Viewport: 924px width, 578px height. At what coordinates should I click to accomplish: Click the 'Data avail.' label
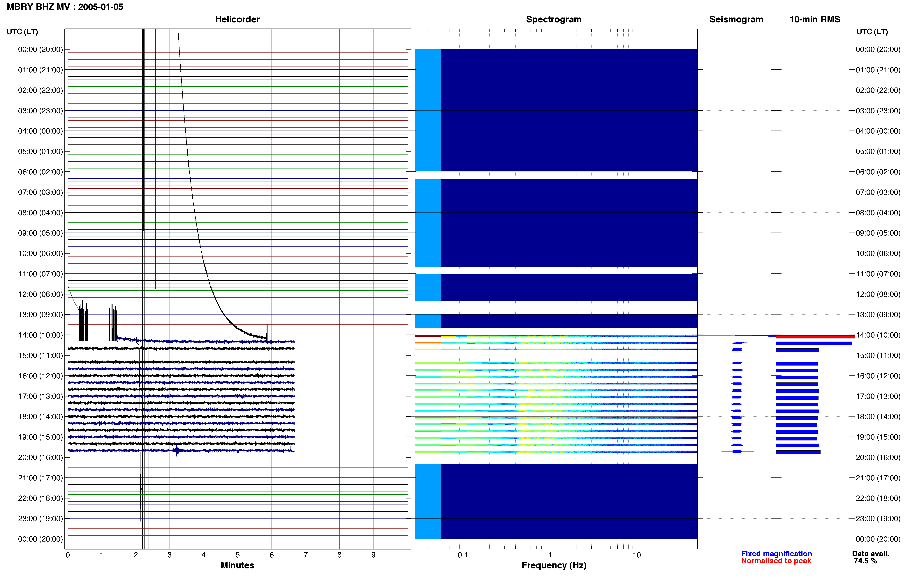click(870, 554)
